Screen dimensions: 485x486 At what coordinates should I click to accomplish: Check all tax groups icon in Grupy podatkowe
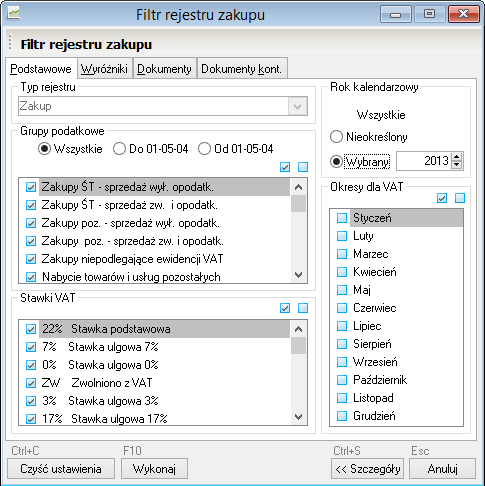point(285,167)
